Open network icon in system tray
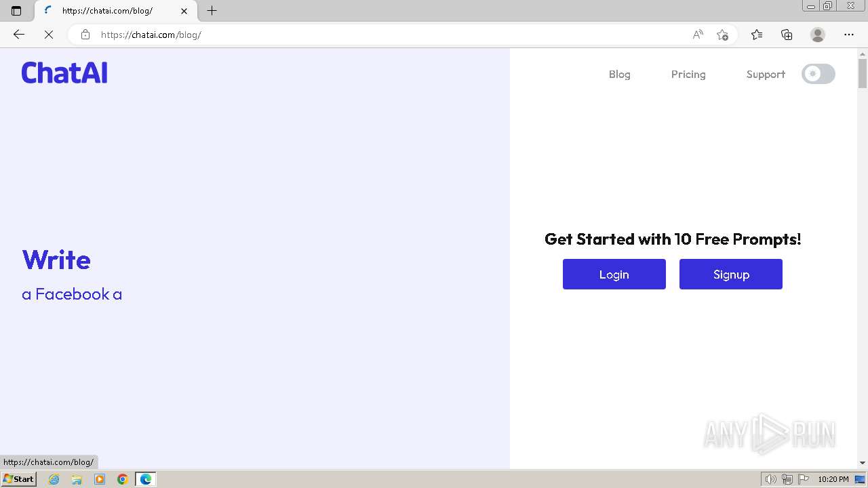This screenshot has width=868, height=488. click(787, 479)
